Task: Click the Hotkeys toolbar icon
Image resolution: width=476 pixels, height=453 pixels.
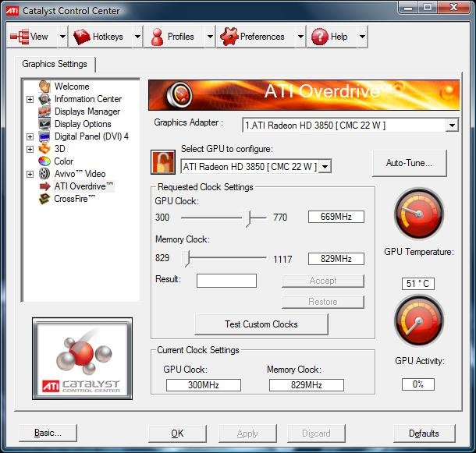Action: [x=81, y=37]
